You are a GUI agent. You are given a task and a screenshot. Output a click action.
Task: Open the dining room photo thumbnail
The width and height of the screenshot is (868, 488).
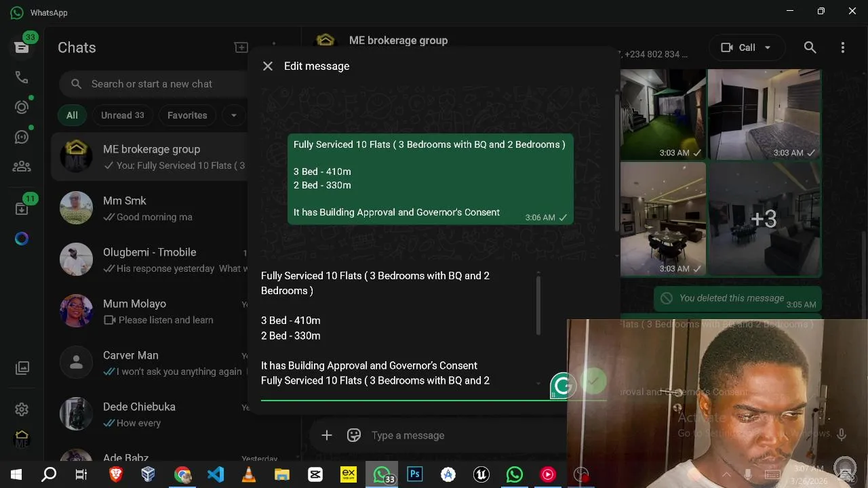pos(663,218)
